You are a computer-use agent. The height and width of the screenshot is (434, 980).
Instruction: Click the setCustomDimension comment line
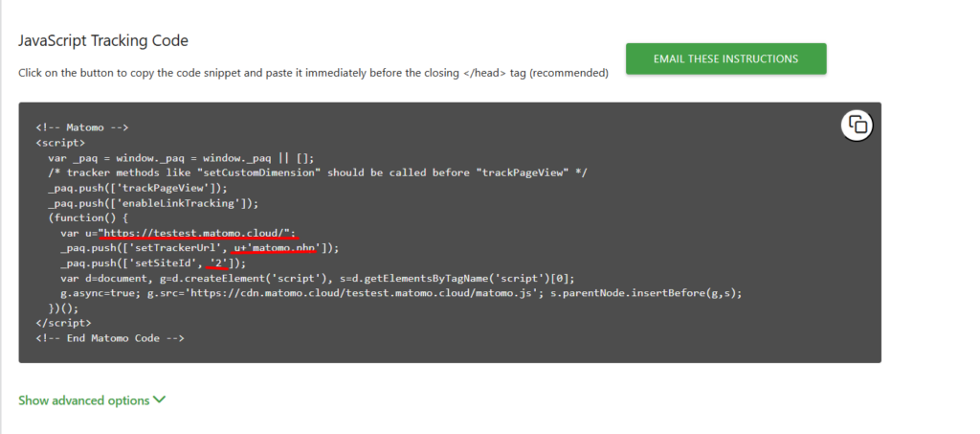[x=318, y=172]
